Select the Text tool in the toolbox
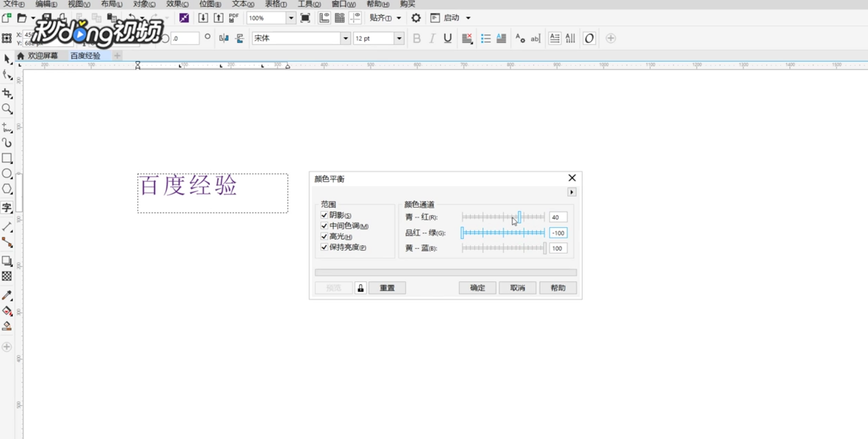Screen dimensions: 868x439 7,207
